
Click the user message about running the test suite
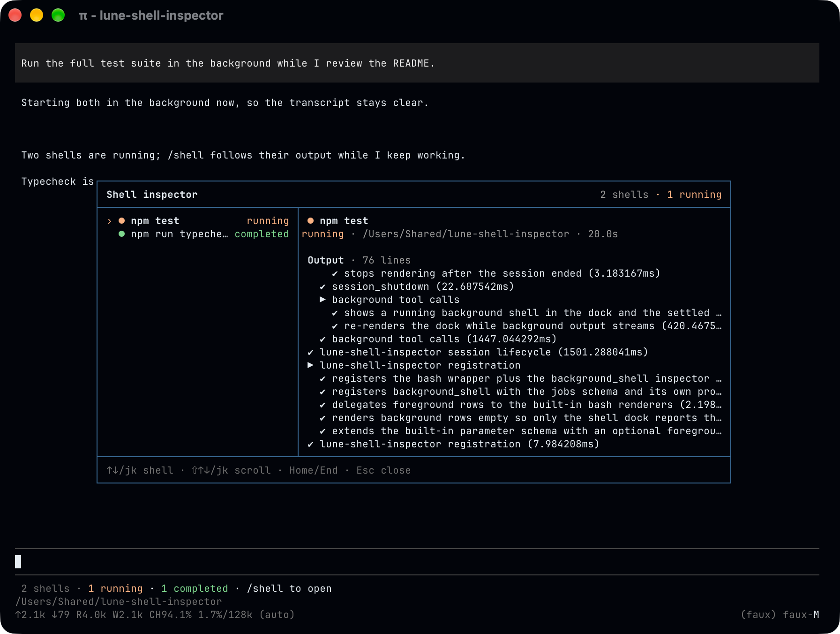(x=417, y=63)
